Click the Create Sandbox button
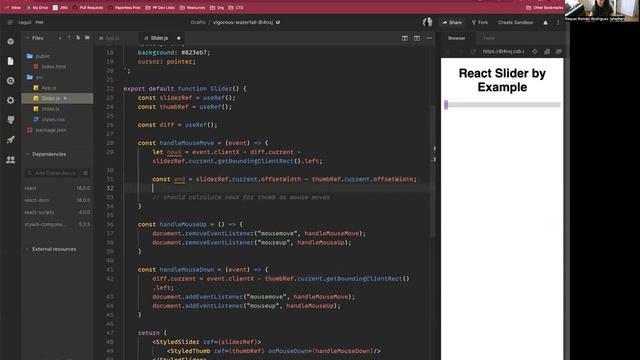This screenshot has height=360, width=640. point(516,22)
